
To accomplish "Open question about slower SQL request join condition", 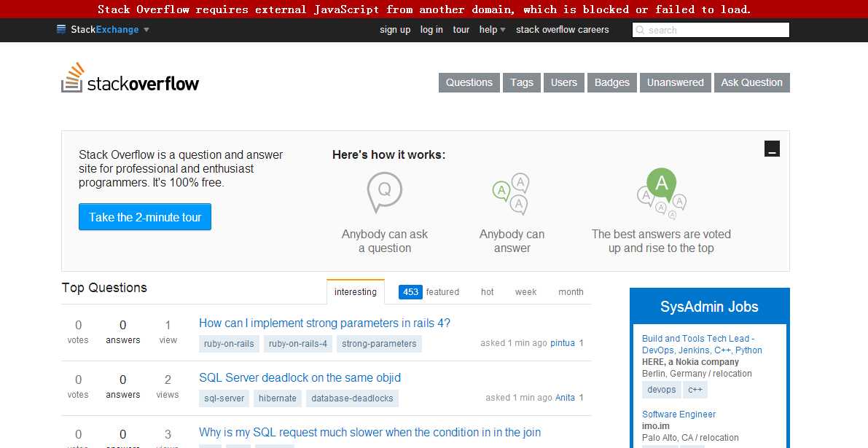I will pyautogui.click(x=370, y=433).
